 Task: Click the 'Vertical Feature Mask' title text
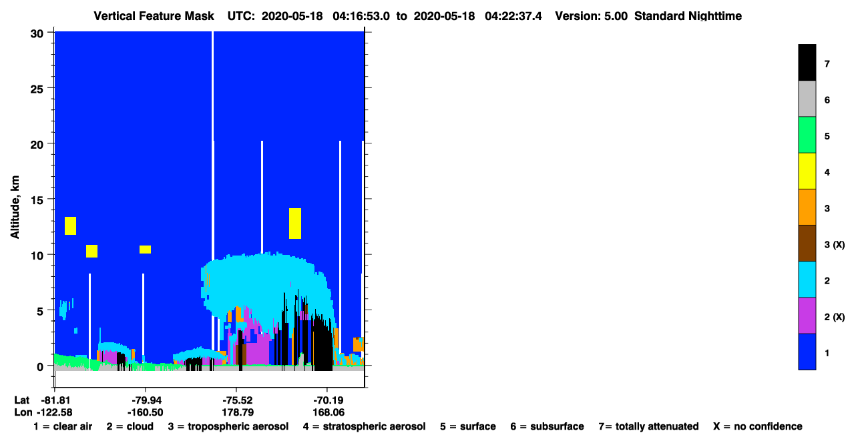coord(154,16)
